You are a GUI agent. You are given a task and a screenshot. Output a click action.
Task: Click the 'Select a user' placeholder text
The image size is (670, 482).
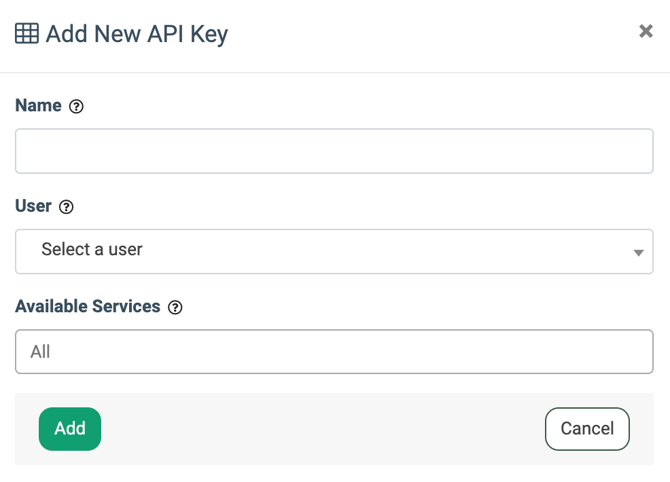click(92, 250)
